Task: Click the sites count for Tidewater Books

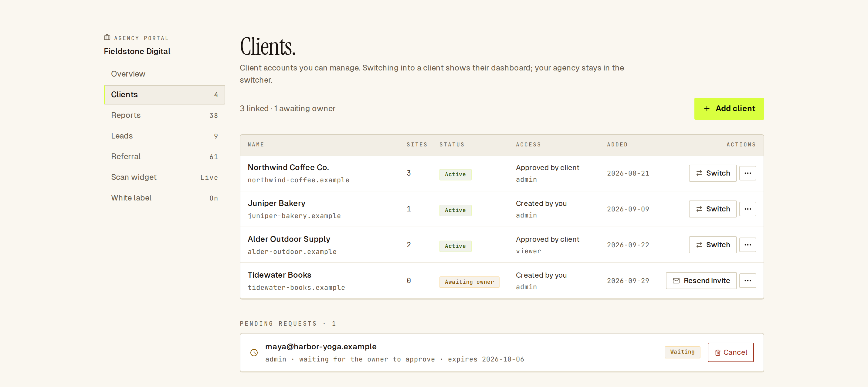Action: point(409,281)
